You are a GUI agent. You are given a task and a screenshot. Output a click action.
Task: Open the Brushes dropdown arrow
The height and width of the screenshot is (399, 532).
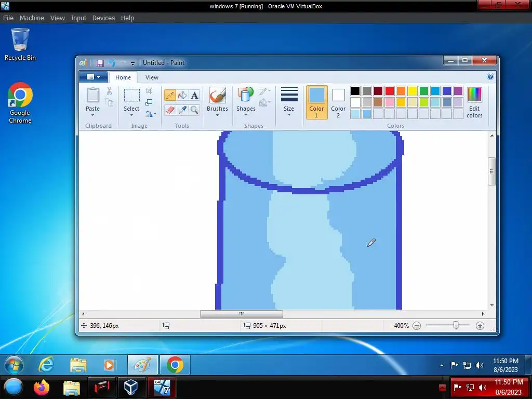(x=217, y=115)
